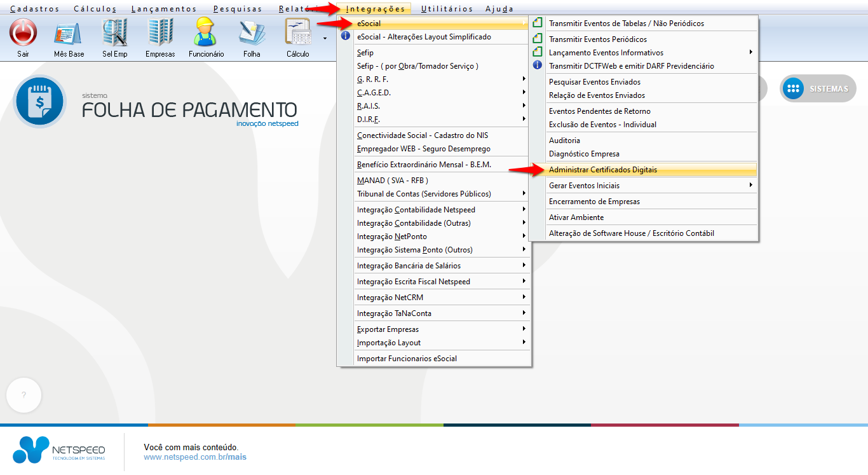Open Empresas buildings icon
This screenshot has width=868, height=475.
point(160,32)
